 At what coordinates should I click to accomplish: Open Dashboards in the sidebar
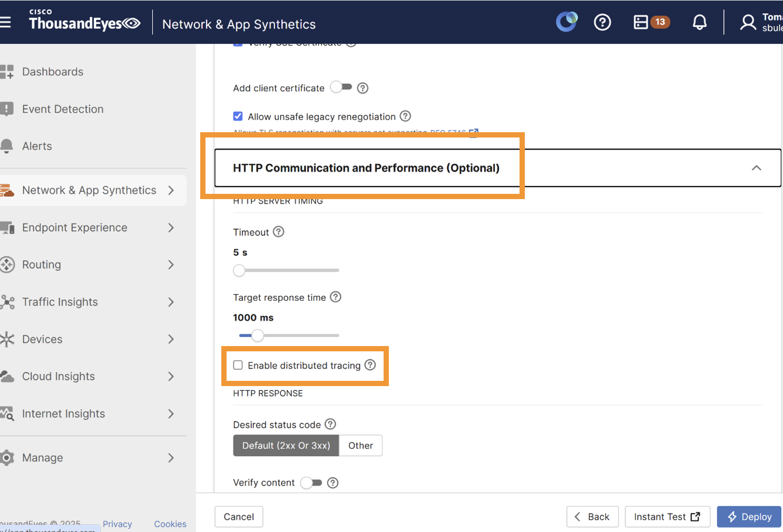pos(53,72)
